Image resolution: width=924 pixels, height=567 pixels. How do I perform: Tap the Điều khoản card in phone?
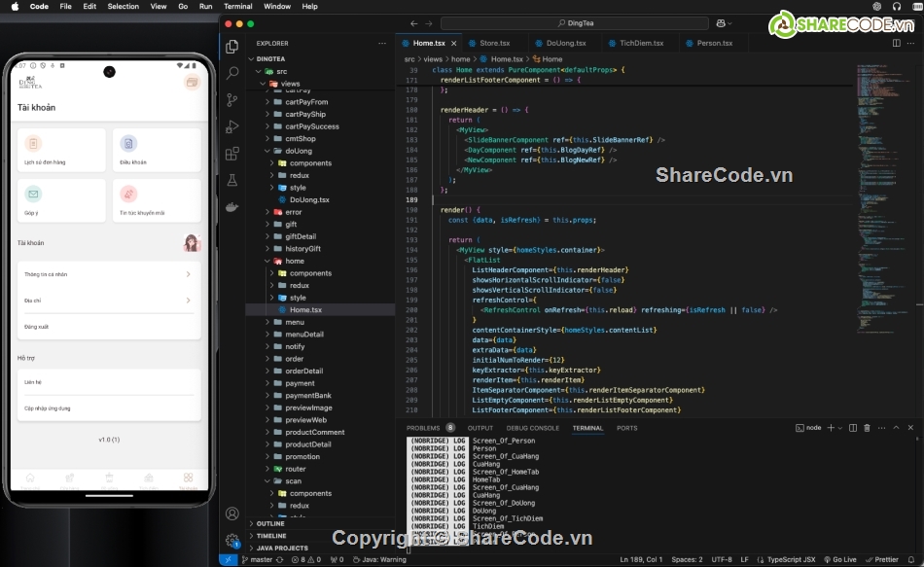point(157,151)
